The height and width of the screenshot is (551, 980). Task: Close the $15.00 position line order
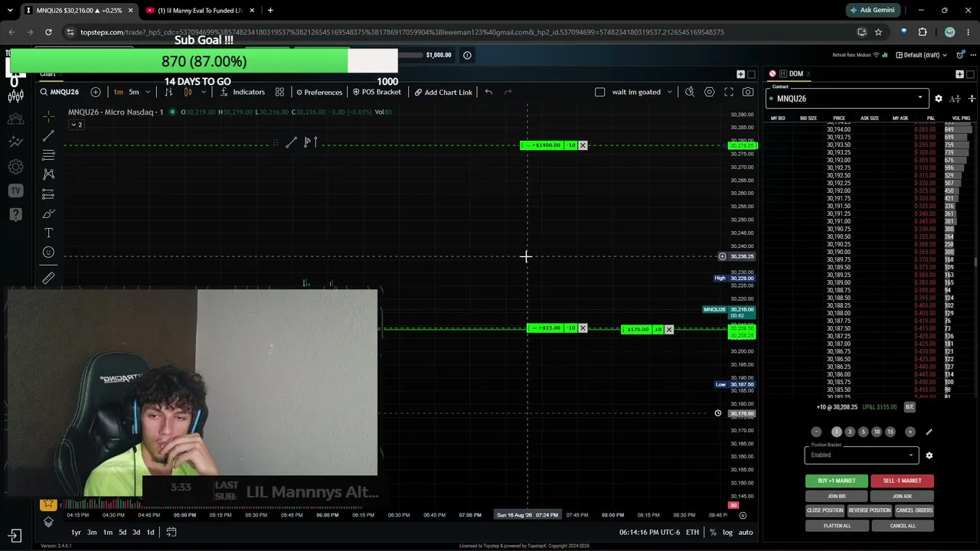tap(583, 328)
